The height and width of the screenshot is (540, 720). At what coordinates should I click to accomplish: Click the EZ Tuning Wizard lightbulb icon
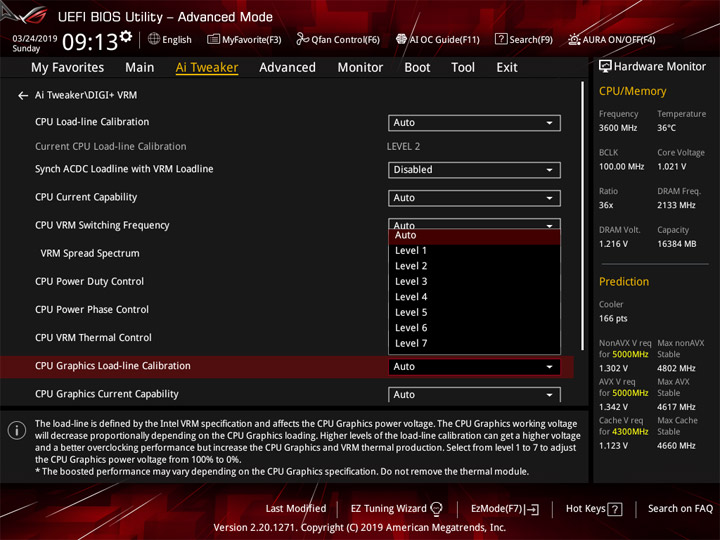click(x=436, y=509)
